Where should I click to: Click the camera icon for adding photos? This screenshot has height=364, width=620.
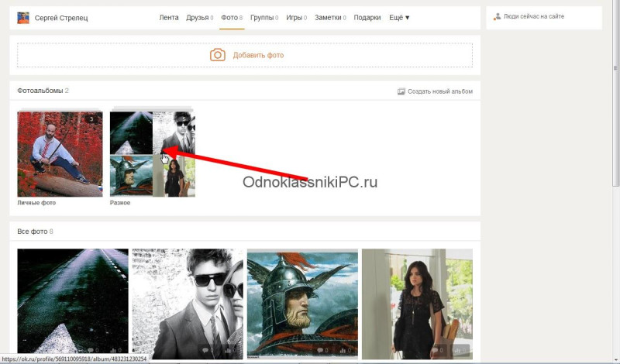(218, 55)
